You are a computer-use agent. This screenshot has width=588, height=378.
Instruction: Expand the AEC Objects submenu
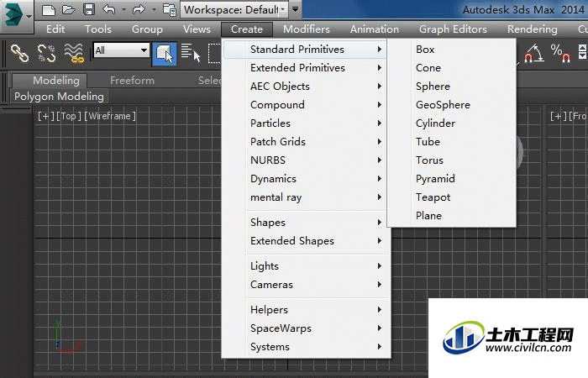[x=306, y=87]
